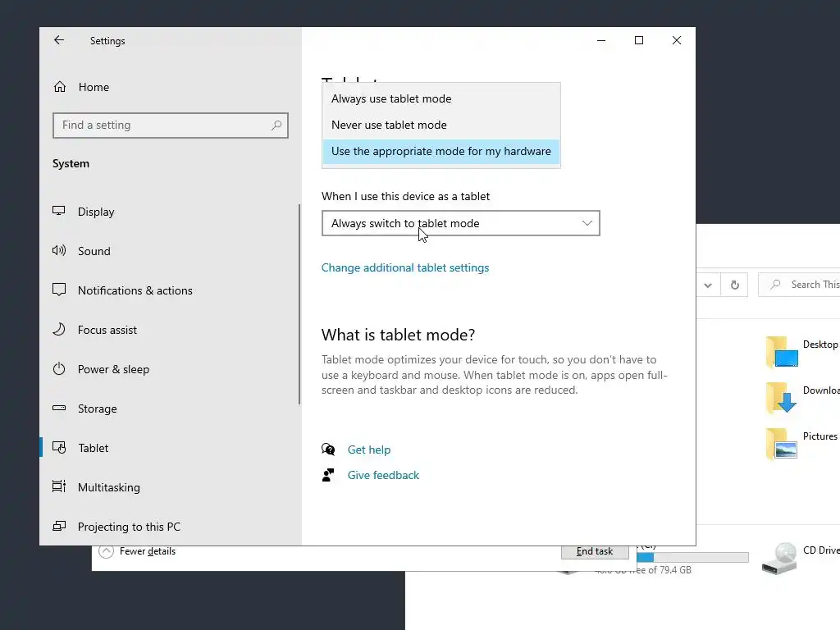Open the Downloads folder in File Explorer
Image resolution: width=840 pixels, height=630 pixels.
tap(802, 397)
